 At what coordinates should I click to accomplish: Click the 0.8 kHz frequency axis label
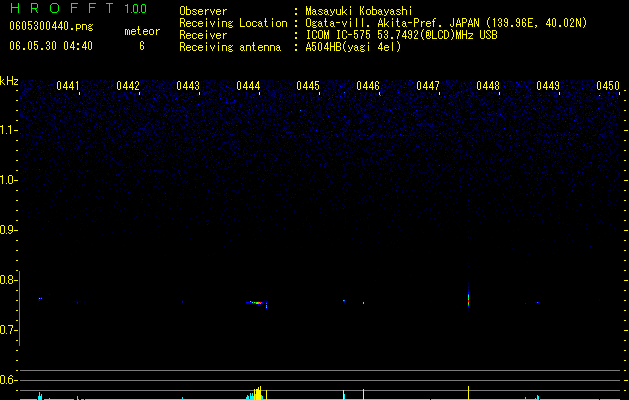click(8, 280)
